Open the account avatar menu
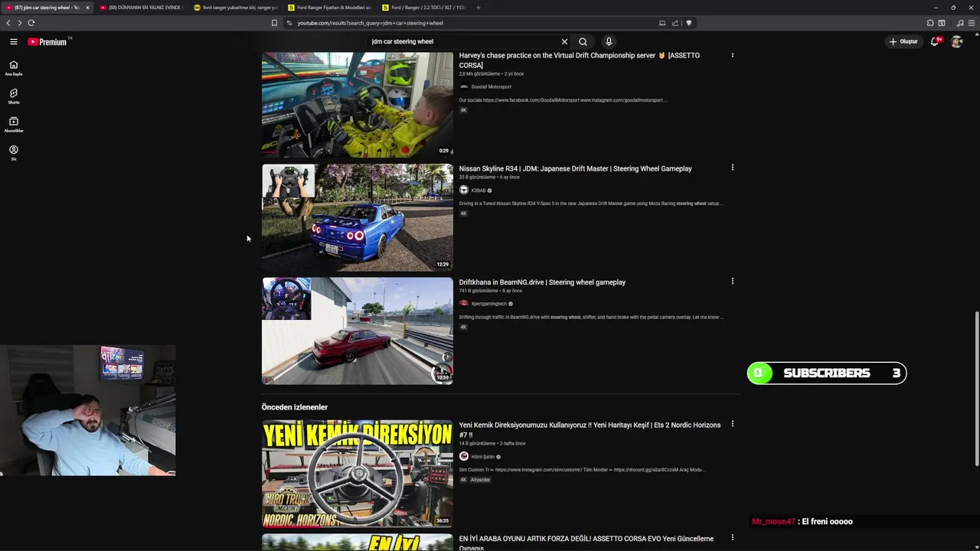Viewport: 980px width, 551px height. pyautogui.click(x=956, y=41)
